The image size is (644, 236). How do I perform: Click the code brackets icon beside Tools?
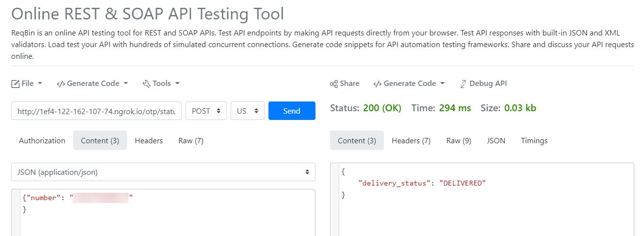click(x=61, y=84)
